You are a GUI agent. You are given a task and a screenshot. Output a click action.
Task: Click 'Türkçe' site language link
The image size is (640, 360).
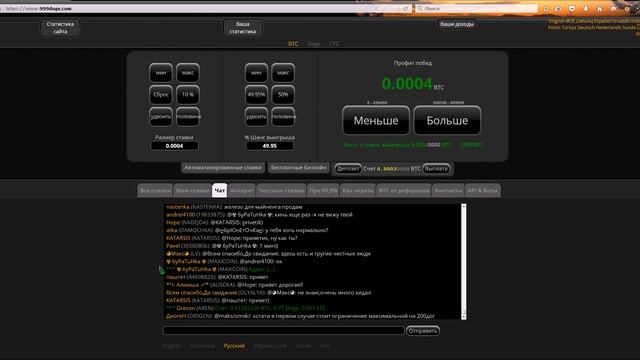(569, 27)
